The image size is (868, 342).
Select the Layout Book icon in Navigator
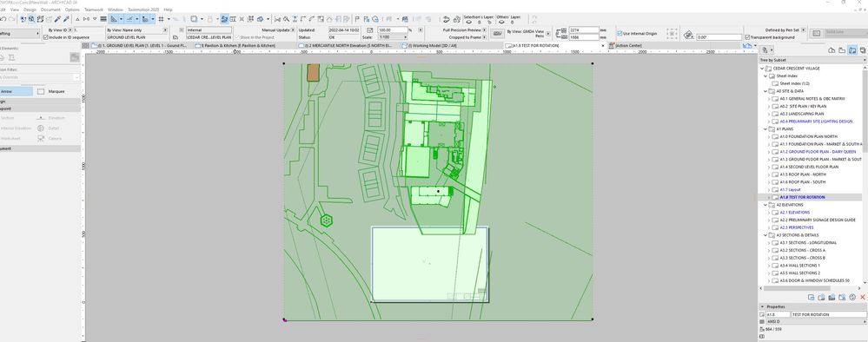point(852,50)
